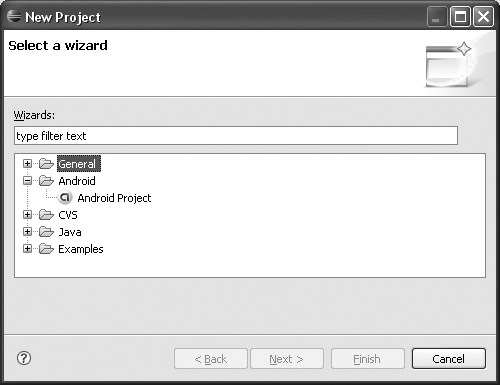Select the Examples tree item label
This screenshot has height=385, width=500.
pyautogui.click(x=81, y=249)
